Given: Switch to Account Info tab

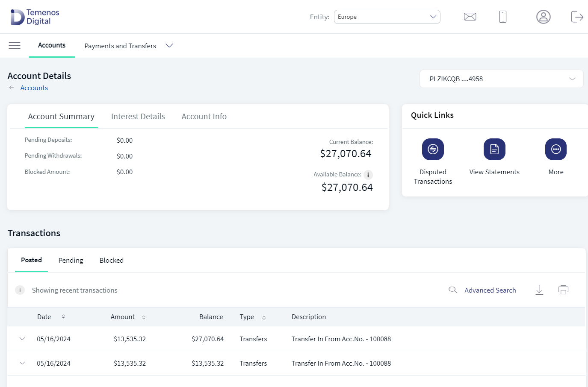Looking at the screenshot, I should click(x=204, y=116).
